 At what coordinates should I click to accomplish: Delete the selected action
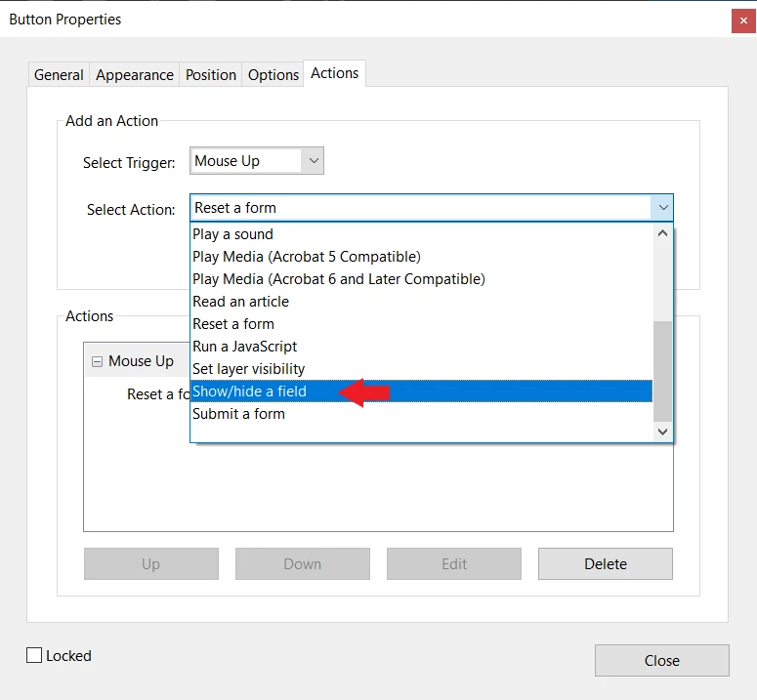tap(606, 563)
